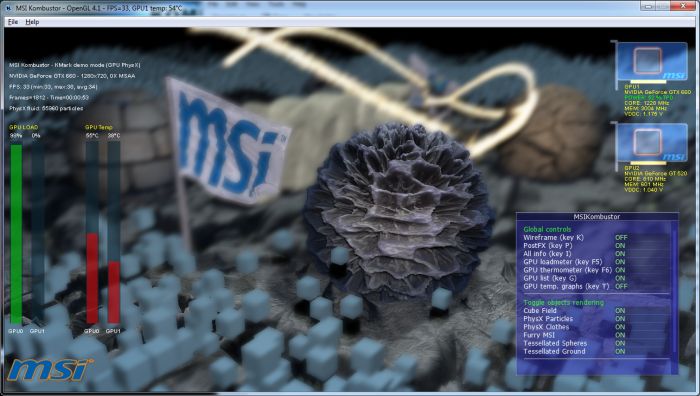Viewport: 700px width, 396px height.
Task: Click the green GPU0 load bar
Action: (x=16, y=234)
